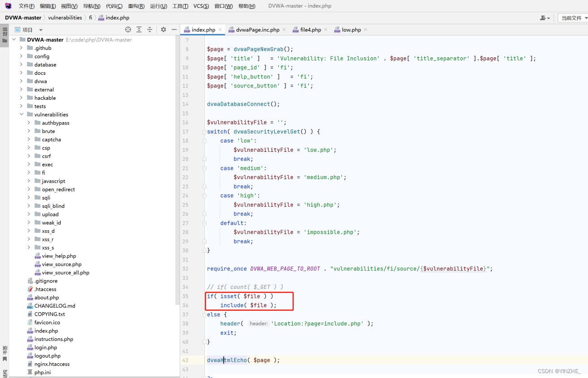The width and height of the screenshot is (588, 378).
Task: Open the VCS(S) menu
Action: click(x=201, y=6)
